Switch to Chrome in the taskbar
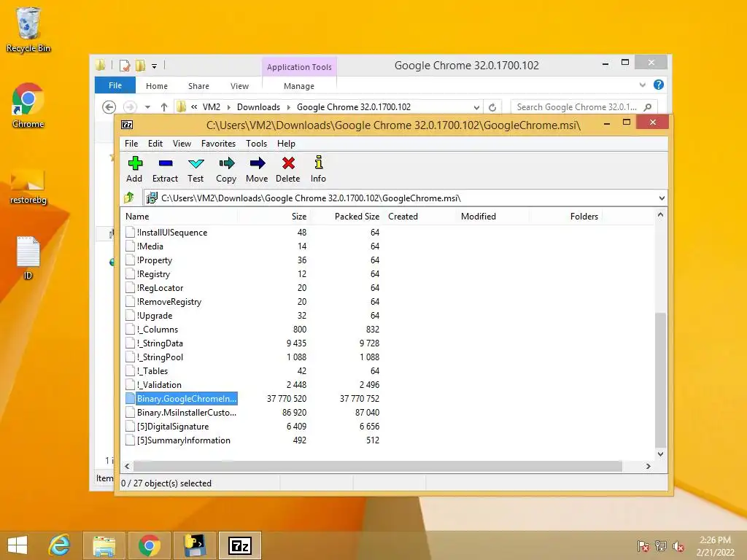 (x=150, y=545)
